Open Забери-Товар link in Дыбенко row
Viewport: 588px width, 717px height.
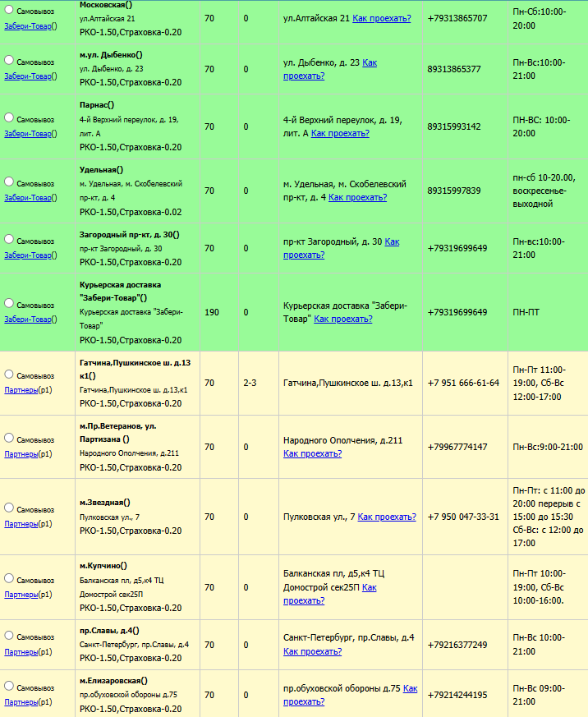(x=28, y=76)
